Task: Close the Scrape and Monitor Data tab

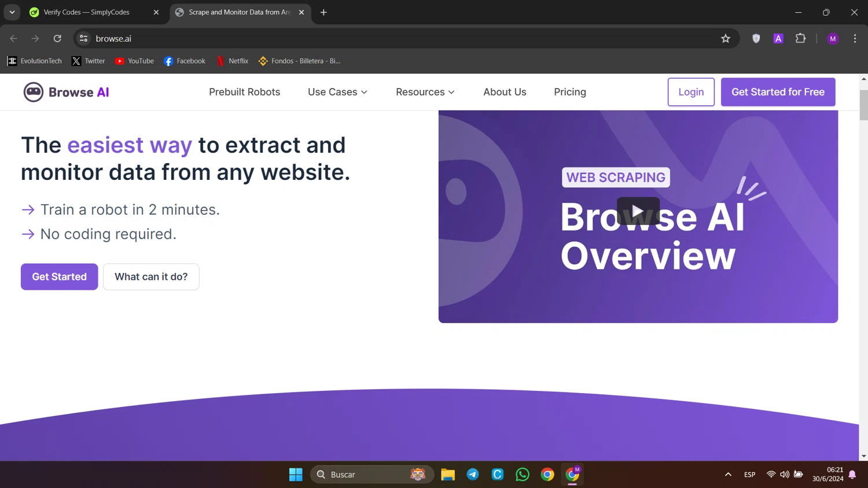Action: click(301, 12)
